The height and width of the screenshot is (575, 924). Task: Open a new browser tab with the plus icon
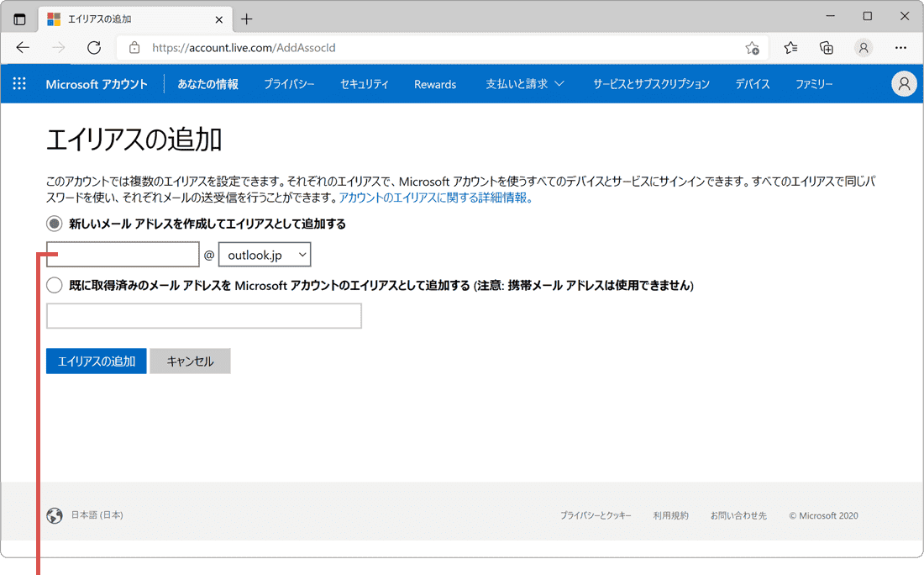coord(246,18)
